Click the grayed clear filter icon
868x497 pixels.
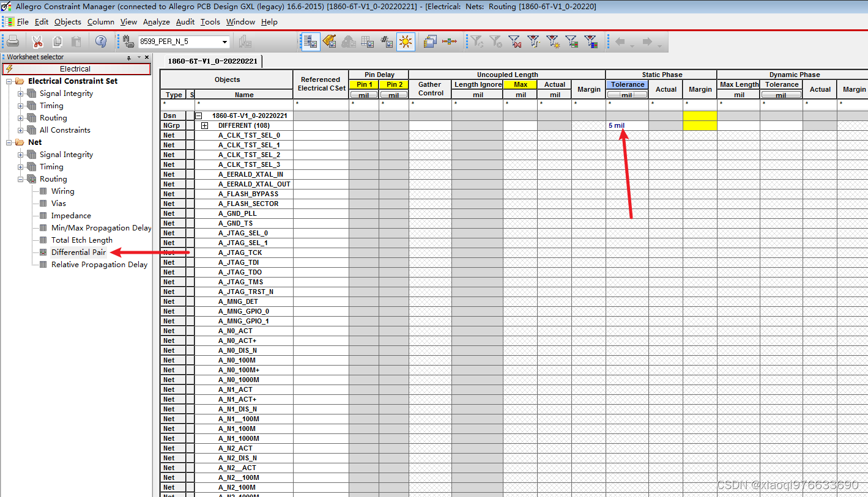coord(496,42)
